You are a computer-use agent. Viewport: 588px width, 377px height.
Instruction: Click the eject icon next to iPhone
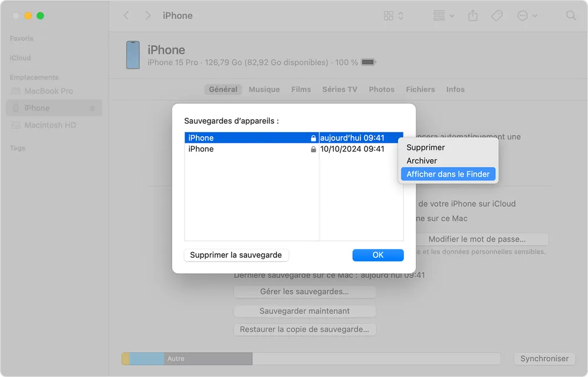pos(92,107)
